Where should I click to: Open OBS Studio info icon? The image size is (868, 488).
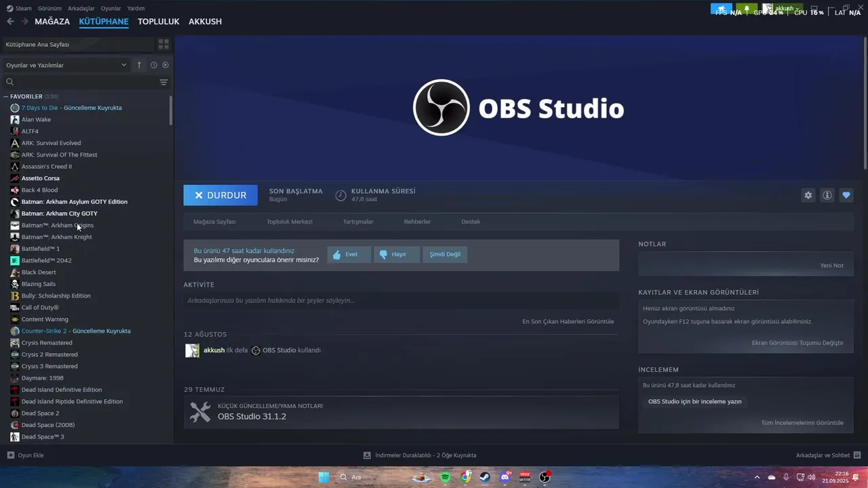coord(827,195)
